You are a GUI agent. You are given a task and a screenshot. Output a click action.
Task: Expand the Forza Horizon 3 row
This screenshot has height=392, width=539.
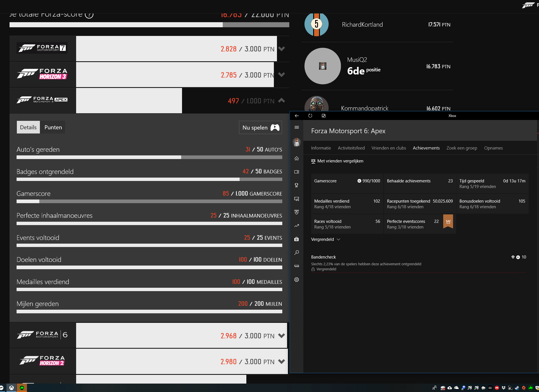click(x=281, y=75)
